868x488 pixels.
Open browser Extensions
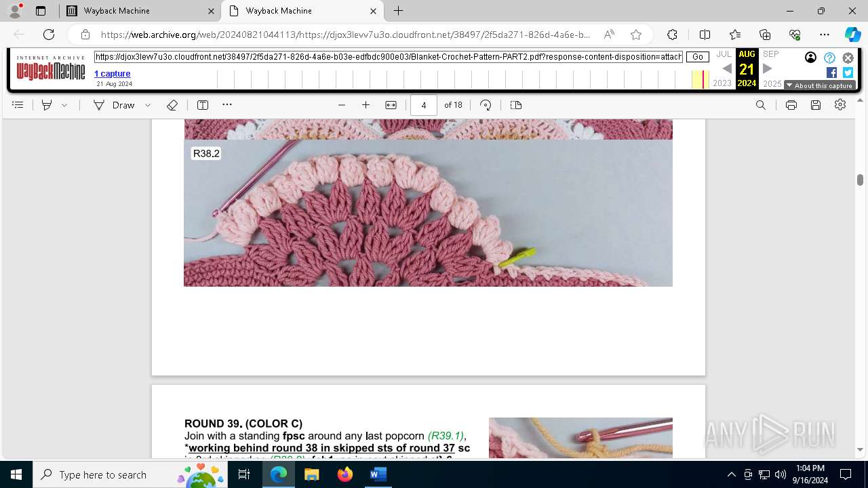672,35
